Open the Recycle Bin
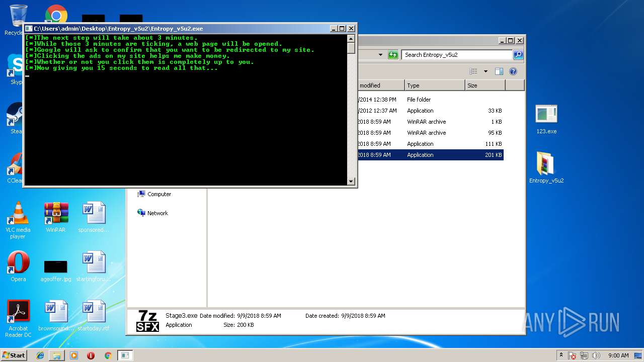The height and width of the screenshot is (362, 644). [x=15, y=20]
